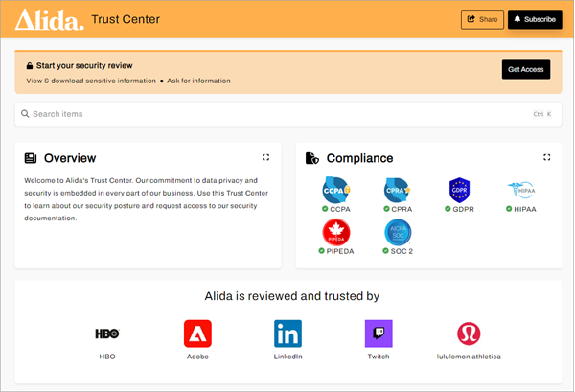Image resolution: width=575 pixels, height=392 pixels.
Task: Click the search magnifier icon
Action: point(25,114)
